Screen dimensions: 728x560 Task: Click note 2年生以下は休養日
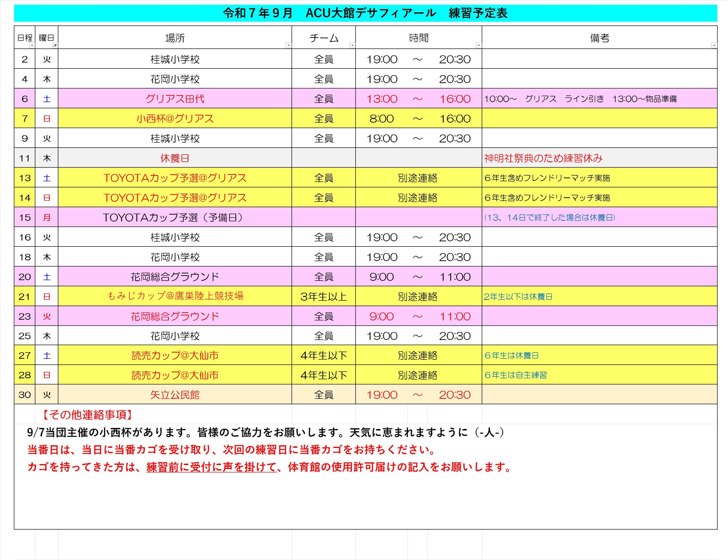518,296
